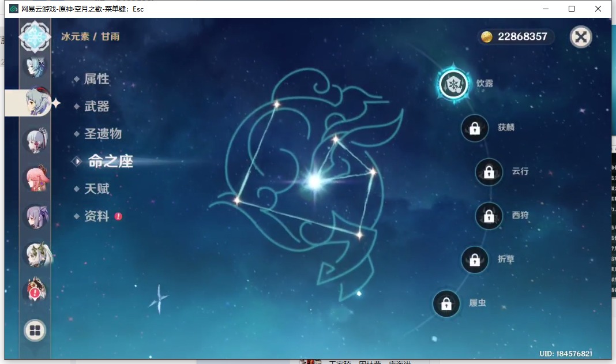
Task: Select the highlighted Ganyu character portrait
Action: click(x=37, y=102)
